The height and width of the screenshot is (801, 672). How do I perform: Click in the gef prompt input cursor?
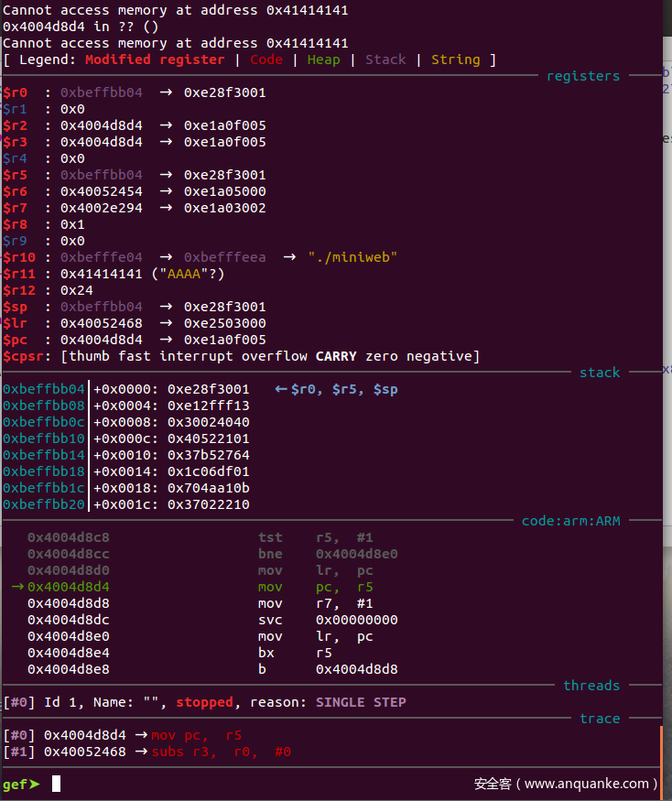56,784
